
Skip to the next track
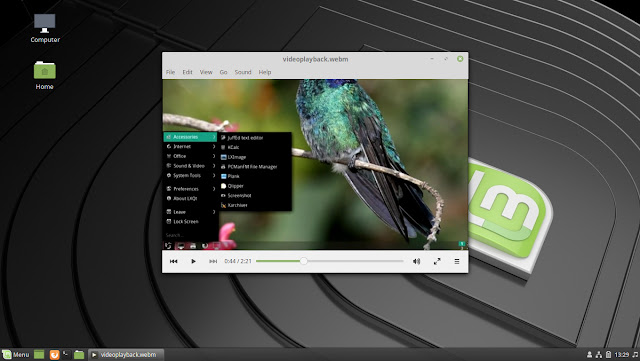tap(213, 261)
